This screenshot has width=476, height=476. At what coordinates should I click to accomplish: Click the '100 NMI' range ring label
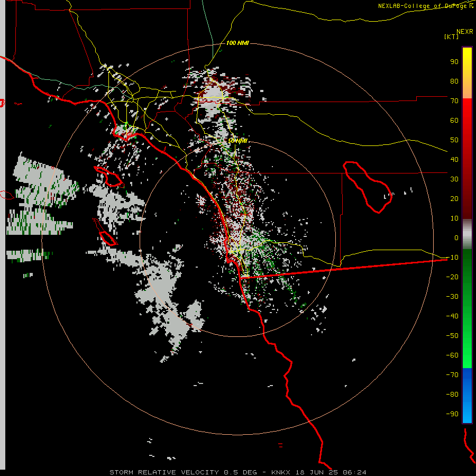(x=237, y=43)
